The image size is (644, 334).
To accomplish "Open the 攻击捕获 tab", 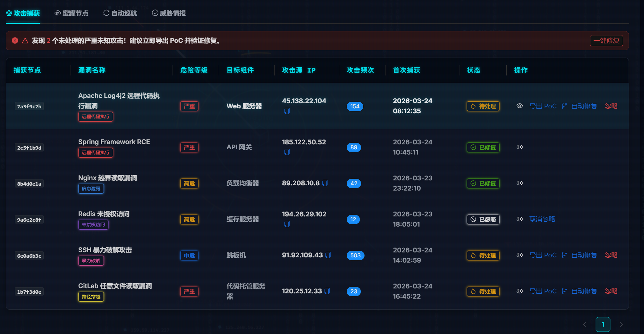I will coord(23,13).
